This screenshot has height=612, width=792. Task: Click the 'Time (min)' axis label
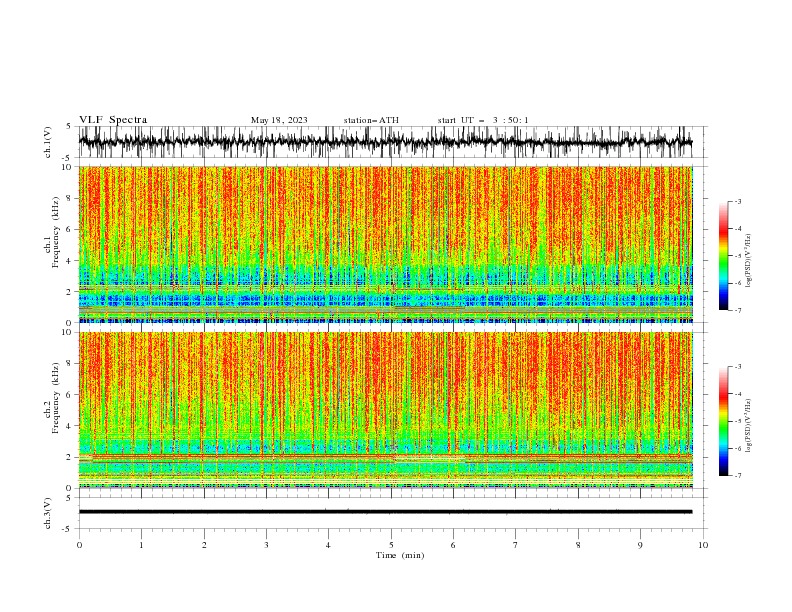click(400, 555)
